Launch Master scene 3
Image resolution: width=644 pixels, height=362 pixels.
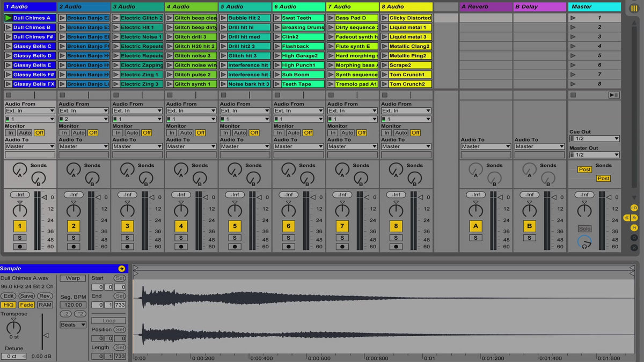573,37
